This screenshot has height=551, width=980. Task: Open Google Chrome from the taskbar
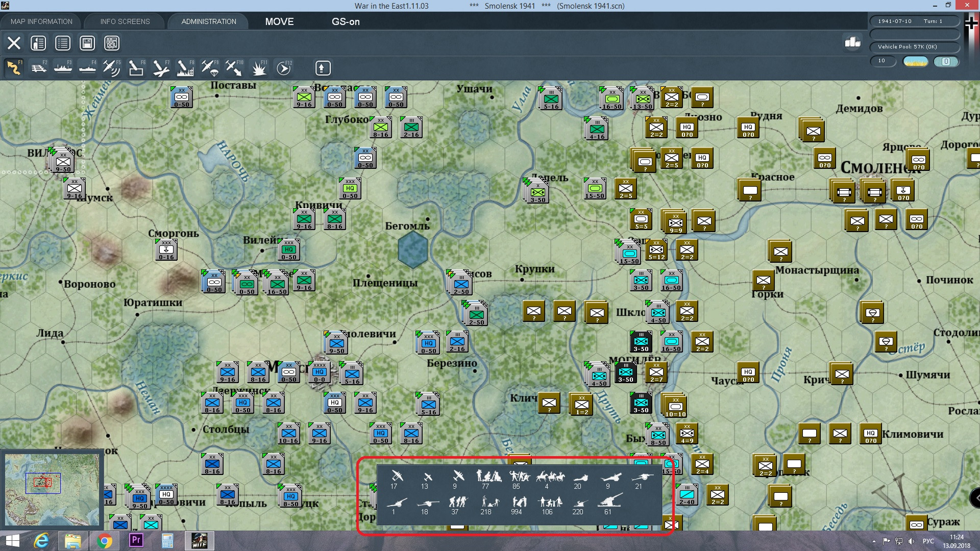tap(104, 541)
